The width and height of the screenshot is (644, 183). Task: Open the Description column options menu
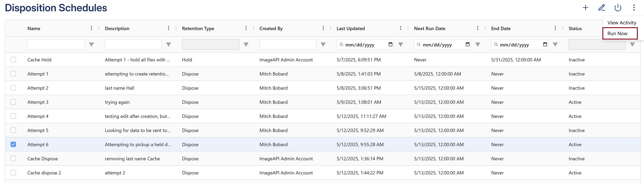coord(169,28)
